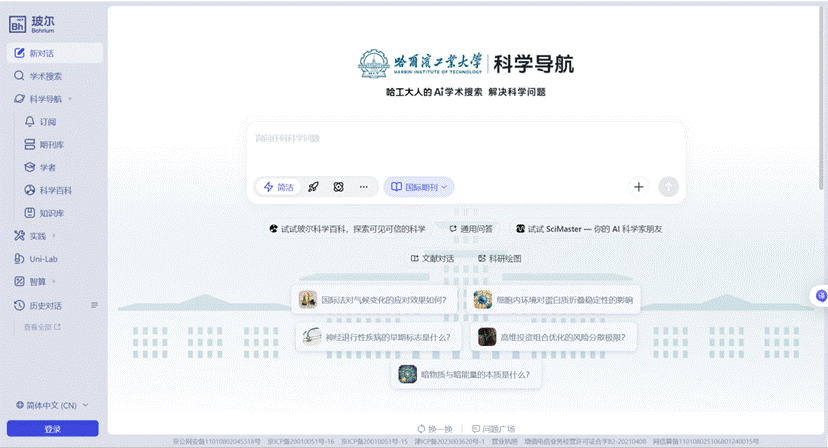Select 期刊库 in the sidebar
The image size is (828, 448).
pyautogui.click(x=50, y=144)
